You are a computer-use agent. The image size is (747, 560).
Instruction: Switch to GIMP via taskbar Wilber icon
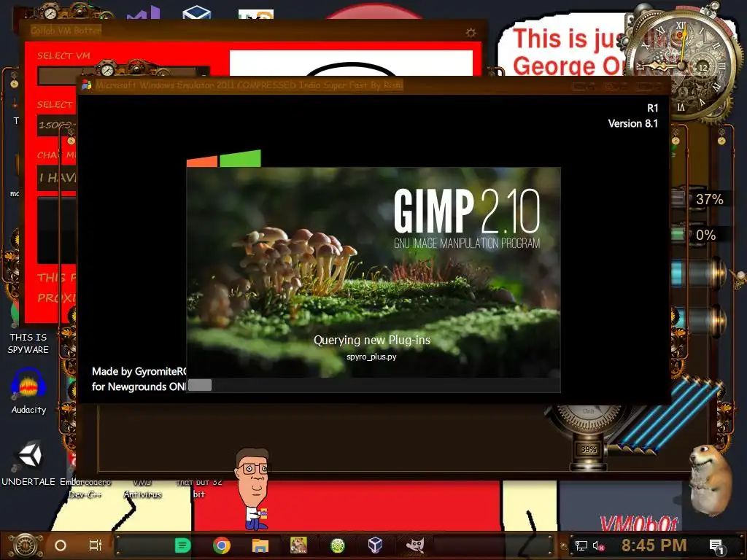click(x=415, y=545)
